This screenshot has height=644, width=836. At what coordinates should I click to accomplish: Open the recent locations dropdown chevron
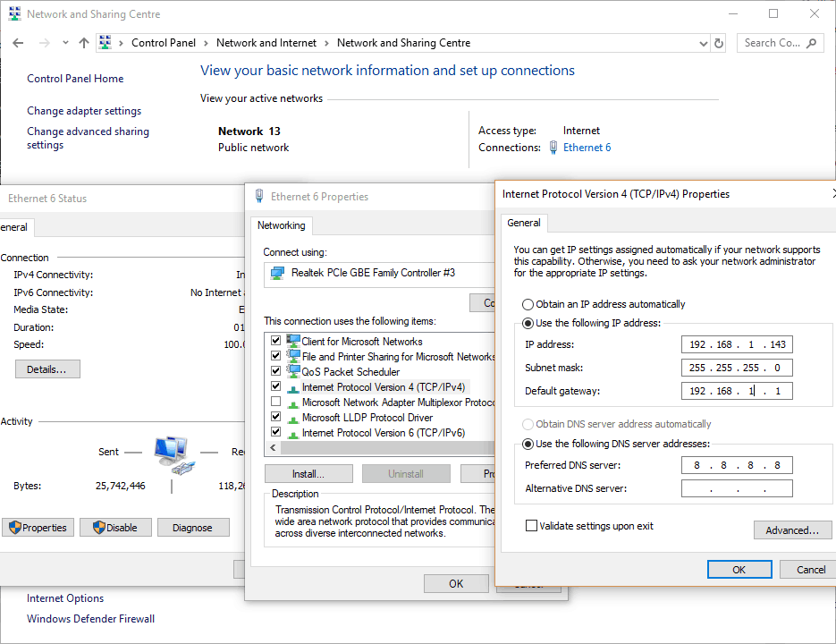click(x=65, y=43)
